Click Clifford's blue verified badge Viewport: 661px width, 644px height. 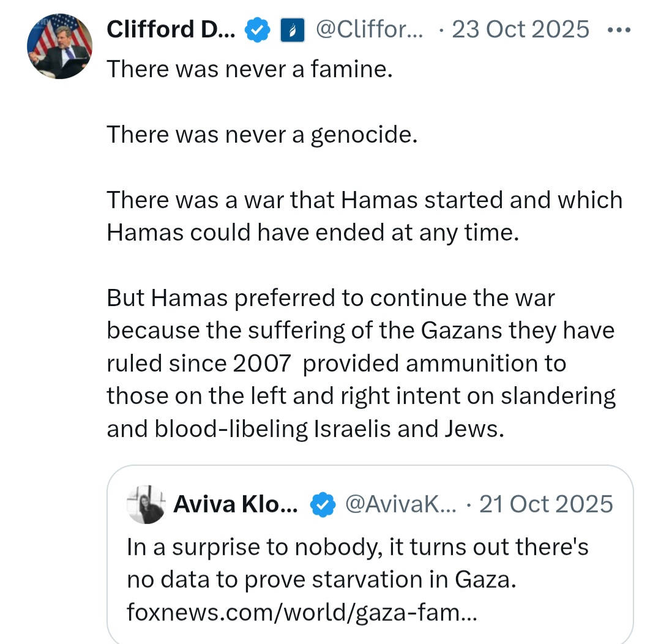tap(257, 30)
